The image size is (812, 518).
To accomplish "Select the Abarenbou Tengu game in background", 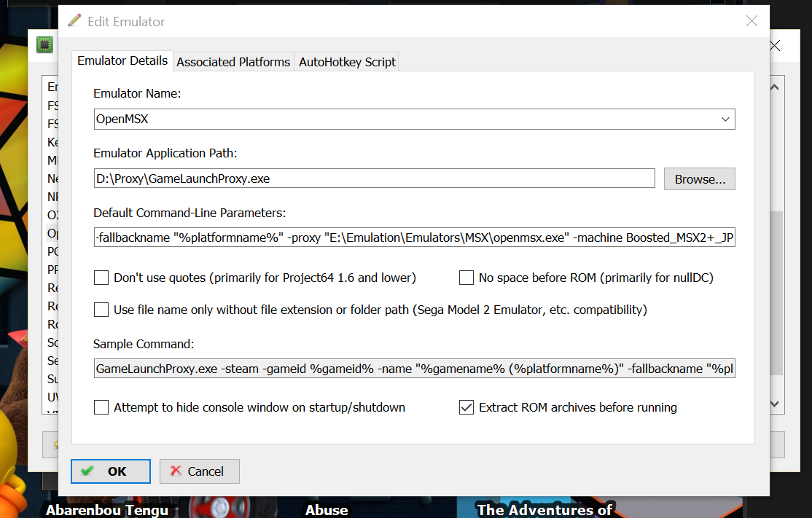I will click(107, 510).
